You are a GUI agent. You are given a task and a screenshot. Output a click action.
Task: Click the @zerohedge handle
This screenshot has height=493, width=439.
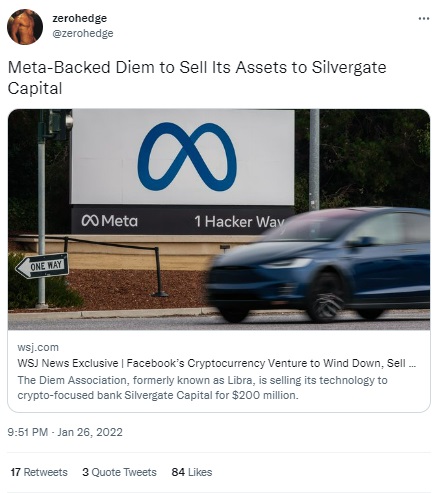pyautogui.click(x=83, y=33)
